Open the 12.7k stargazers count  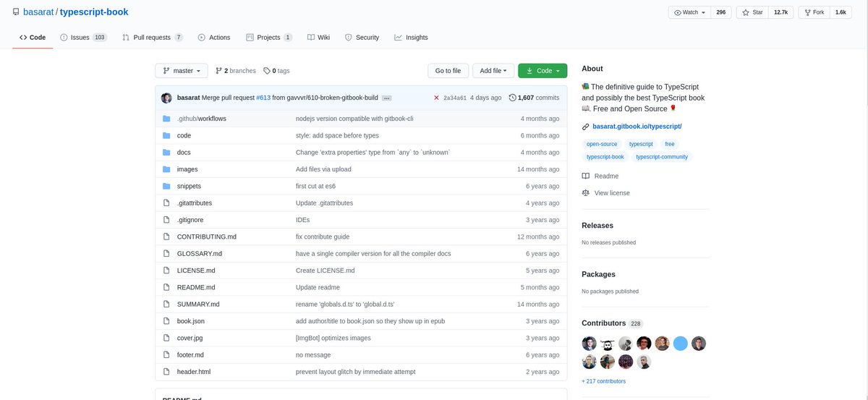pos(781,12)
